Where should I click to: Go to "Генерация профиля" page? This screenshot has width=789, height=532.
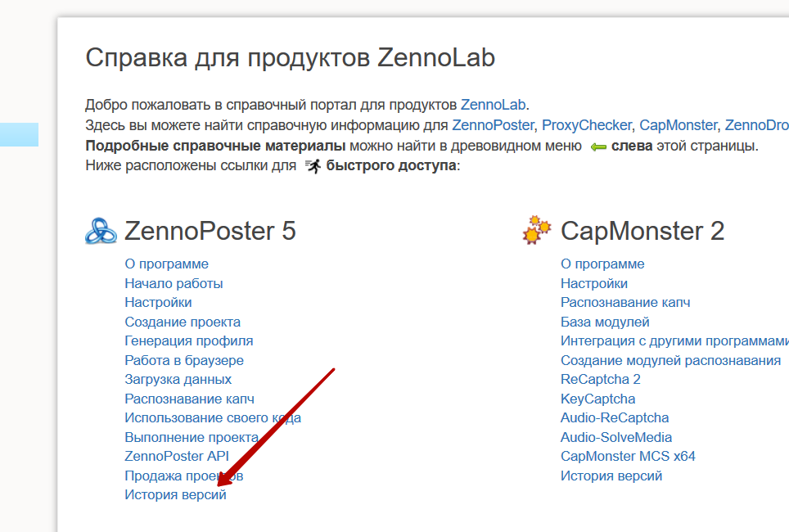pyautogui.click(x=188, y=340)
